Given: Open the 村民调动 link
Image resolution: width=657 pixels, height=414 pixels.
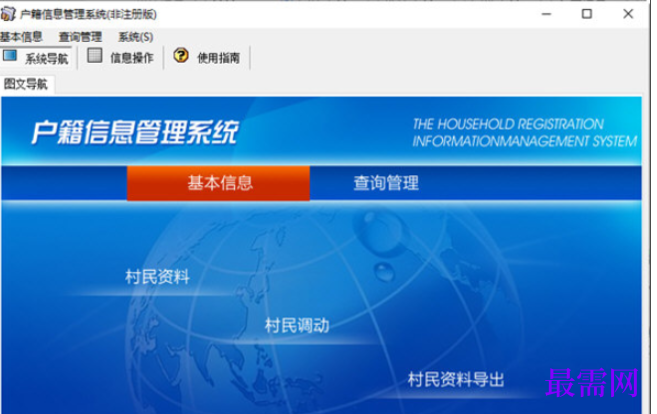Looking at the screenshot, I should tap(297, 325).
